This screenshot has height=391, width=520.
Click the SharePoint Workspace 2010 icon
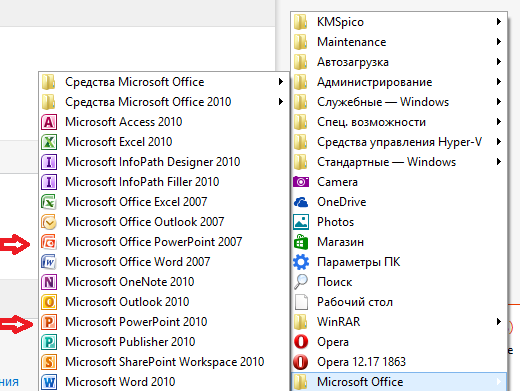click(49, 362)
